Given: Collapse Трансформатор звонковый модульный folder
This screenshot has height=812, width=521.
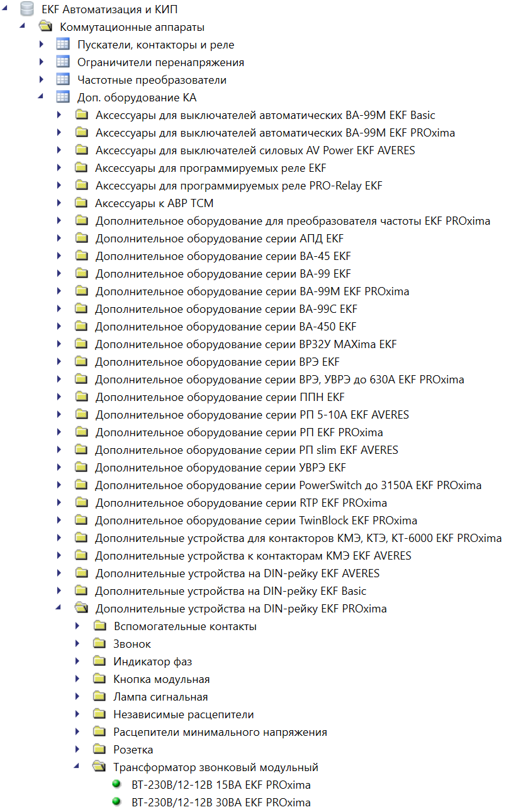Looking at the screenshot, I should coord(78,767).
